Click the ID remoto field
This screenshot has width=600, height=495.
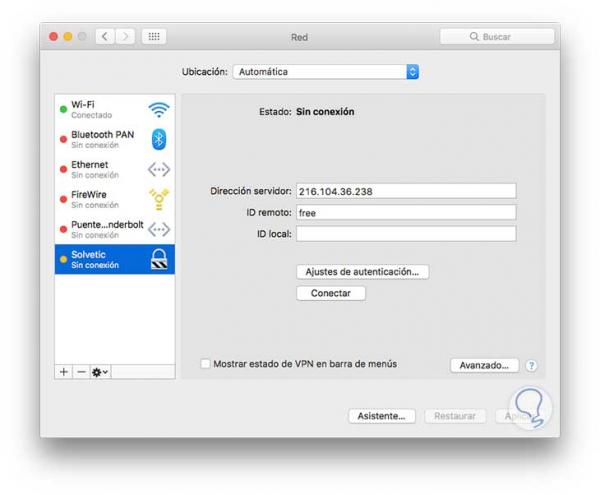click(x=406, y=213)
